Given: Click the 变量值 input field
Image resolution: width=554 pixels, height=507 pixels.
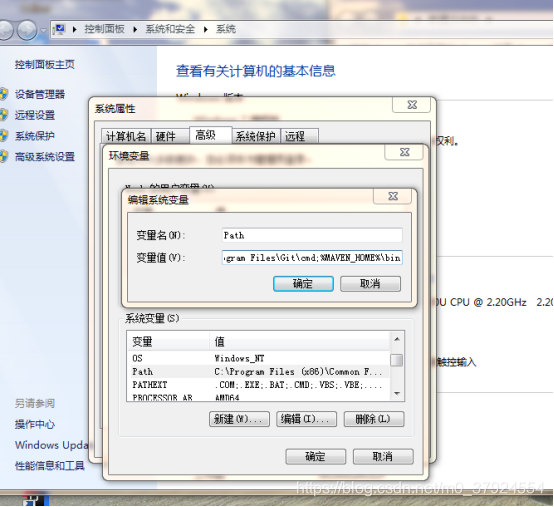Looking at the screenshot, I should 312,258.
